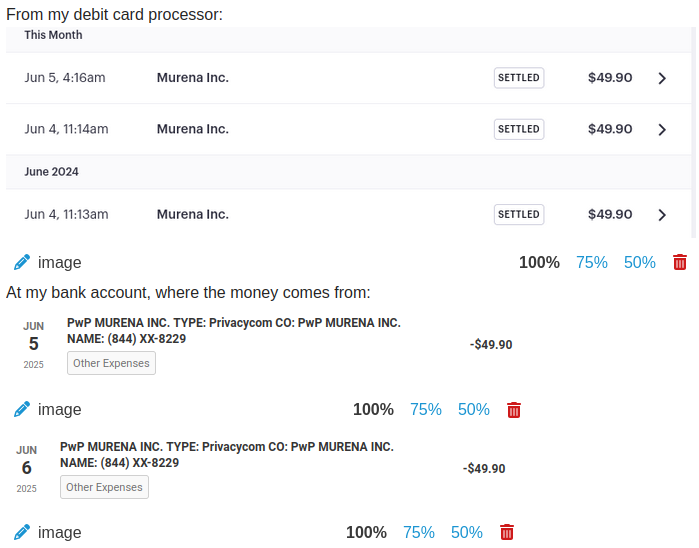
Task: Click the pencil edit icon for the first image
Action: [22, 262]
